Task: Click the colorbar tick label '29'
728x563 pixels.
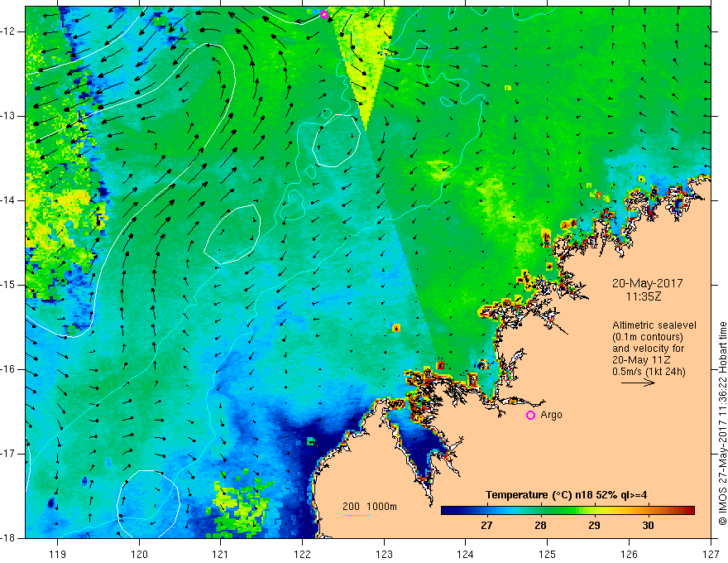Action: (x=594, y=526)
